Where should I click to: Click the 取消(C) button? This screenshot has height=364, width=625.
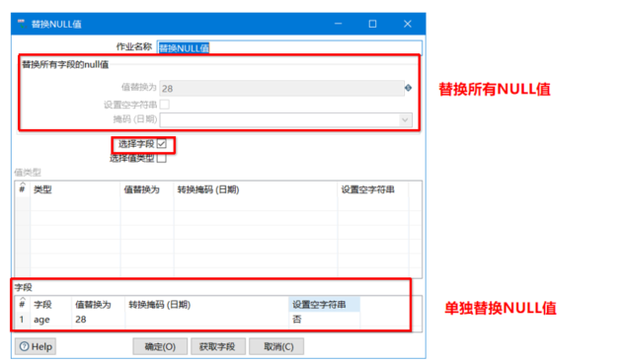[276, 346]
